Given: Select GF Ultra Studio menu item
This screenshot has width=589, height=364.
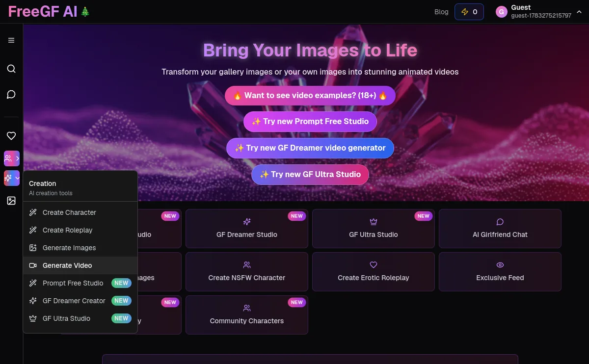Looking at the screenshot, I should (x=80, y=318).
